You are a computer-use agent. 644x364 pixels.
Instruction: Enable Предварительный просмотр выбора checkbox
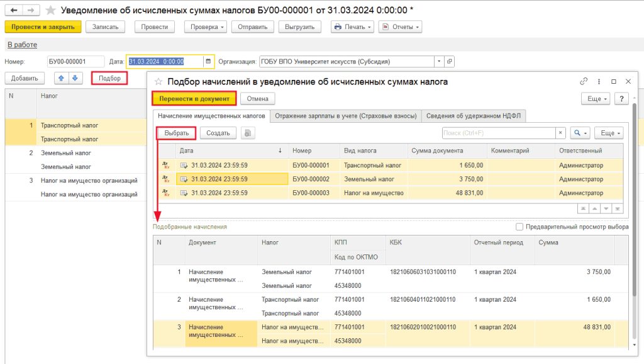[x=519, y=227]
